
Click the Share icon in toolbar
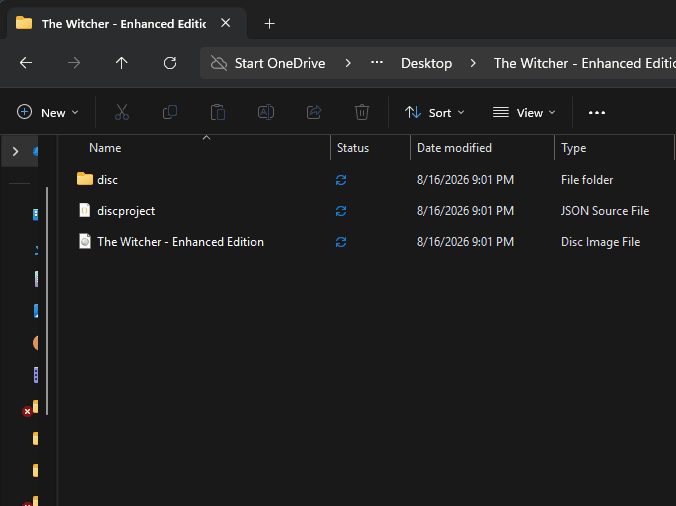314,112
